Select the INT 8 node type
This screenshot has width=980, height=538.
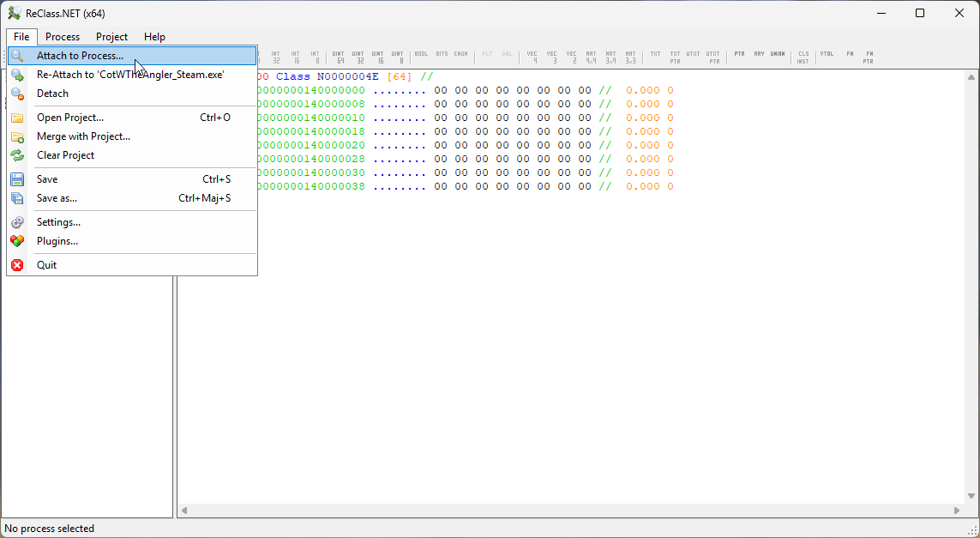(315, 57)
